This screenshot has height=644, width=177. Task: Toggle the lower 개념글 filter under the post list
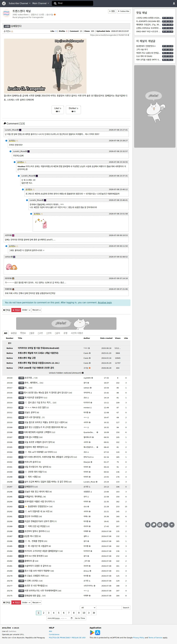[16, 602]
